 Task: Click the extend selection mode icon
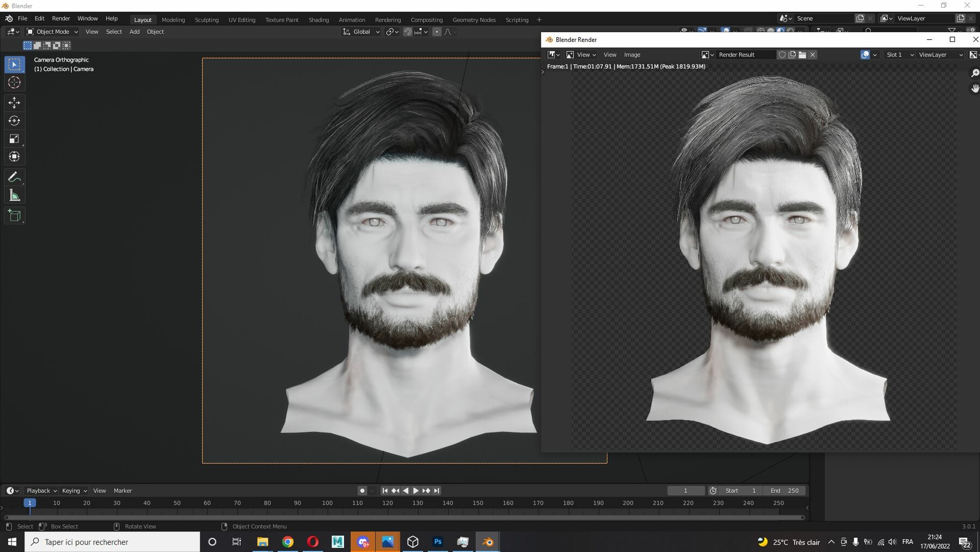pos(37,45)
